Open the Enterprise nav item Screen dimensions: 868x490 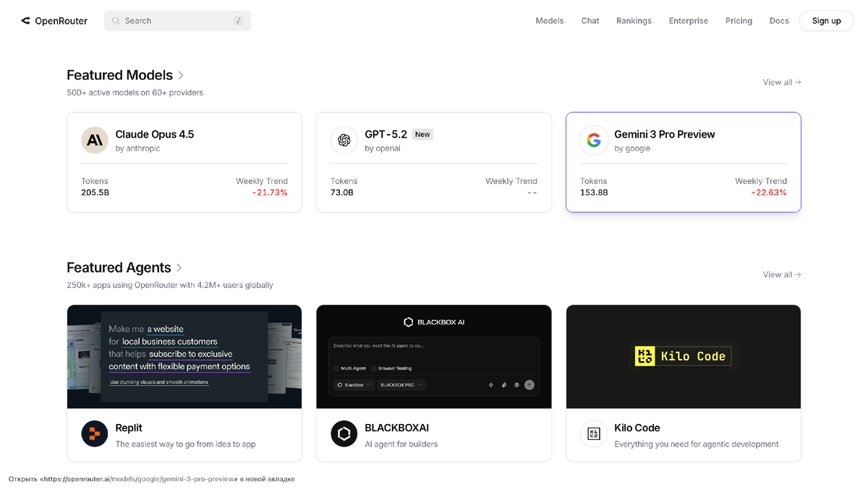coord(689,21)
